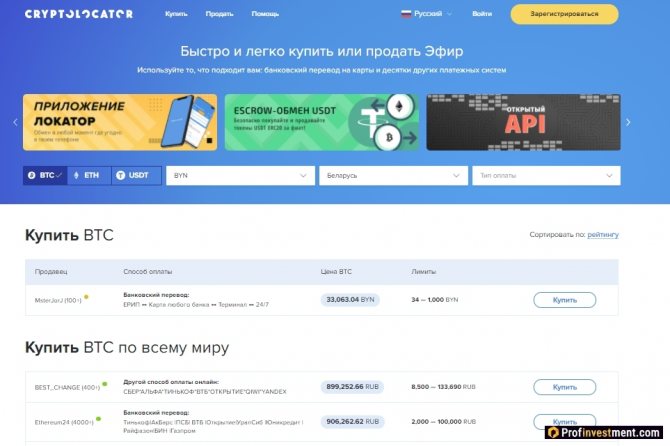The image size is (670, 446).
Task: Click limits text 34 – 1,000 BYN
Action: tap(435, 300)
